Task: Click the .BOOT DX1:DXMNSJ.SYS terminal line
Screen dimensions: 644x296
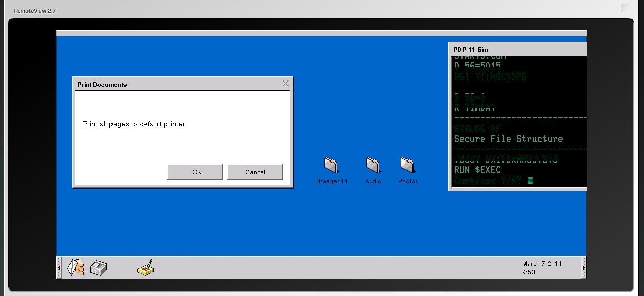Action: pos(506,159)
